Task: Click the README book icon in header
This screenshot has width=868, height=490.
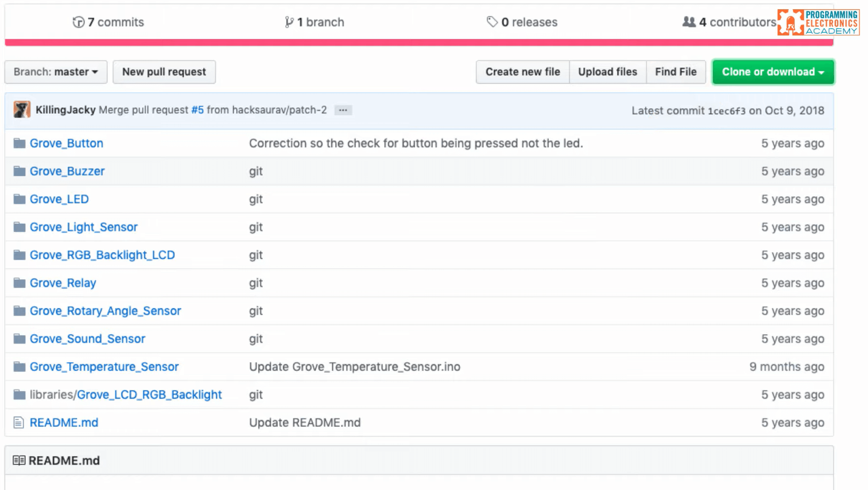Action: pyautogui.click(x=19, y=460)
